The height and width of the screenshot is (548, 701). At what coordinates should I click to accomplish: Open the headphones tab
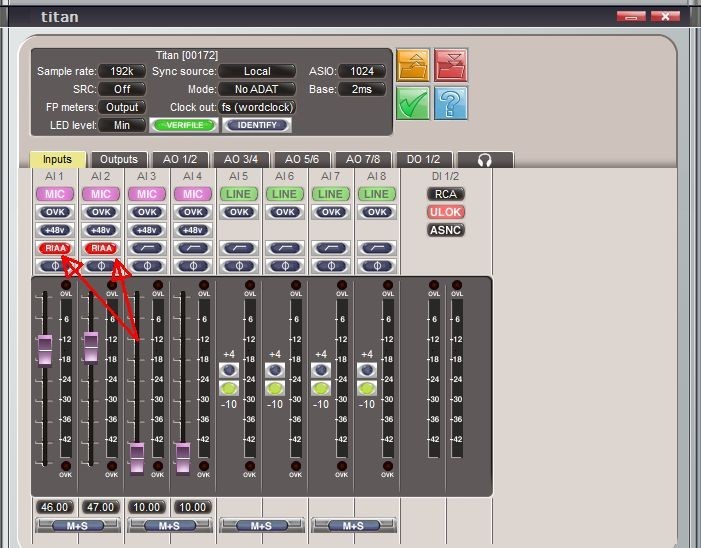tap(485, 160)
